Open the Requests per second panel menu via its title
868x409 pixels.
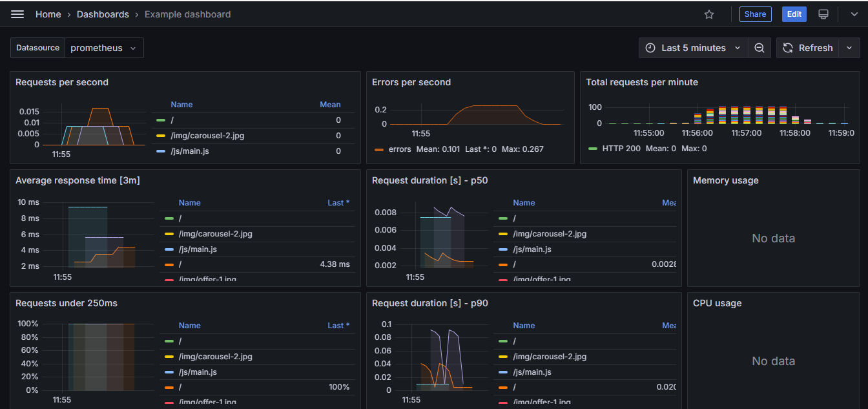(x=61, y=82)
